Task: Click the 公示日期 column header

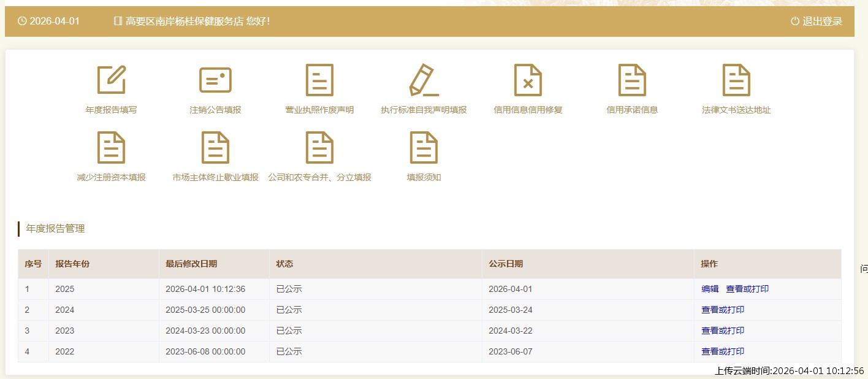Action: [x=506, y=264]
